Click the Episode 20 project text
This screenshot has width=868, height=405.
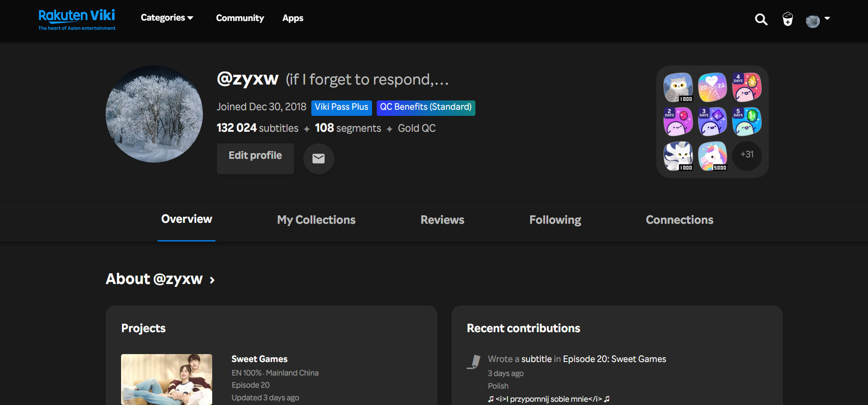pyautogui.click(x=251, y=385)
